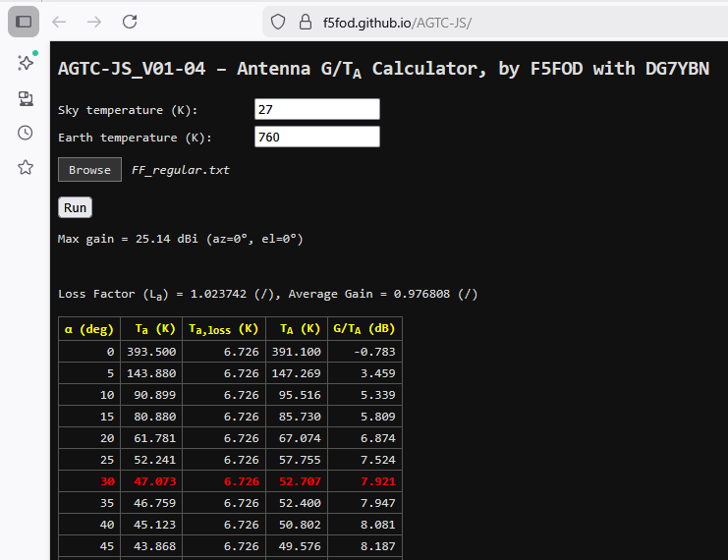728x560 pixels.
Task: Click the α (deg) column header
Action: click(89, 329)
